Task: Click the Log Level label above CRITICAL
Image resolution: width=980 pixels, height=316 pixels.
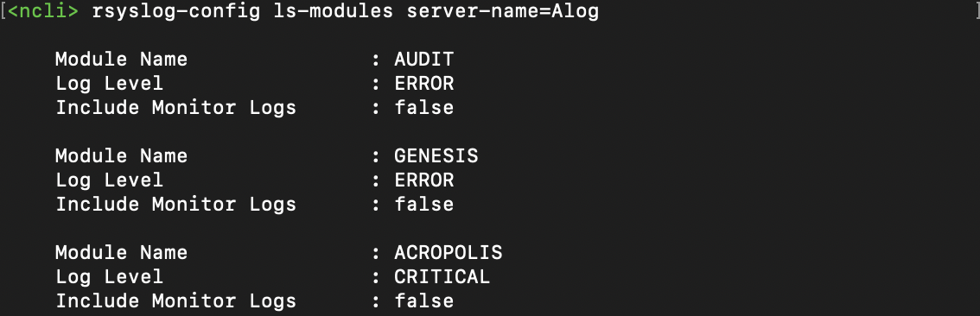Action: point(110,276)
